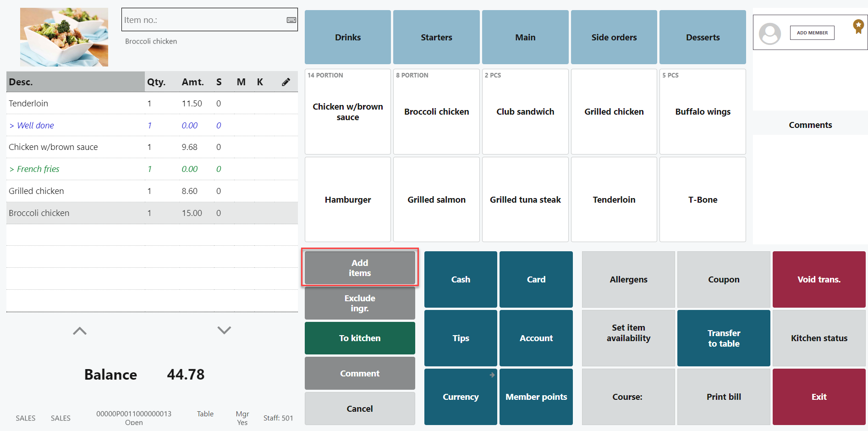Click the member avatar profile icon

pyautogui.click(x=769, y=33)
